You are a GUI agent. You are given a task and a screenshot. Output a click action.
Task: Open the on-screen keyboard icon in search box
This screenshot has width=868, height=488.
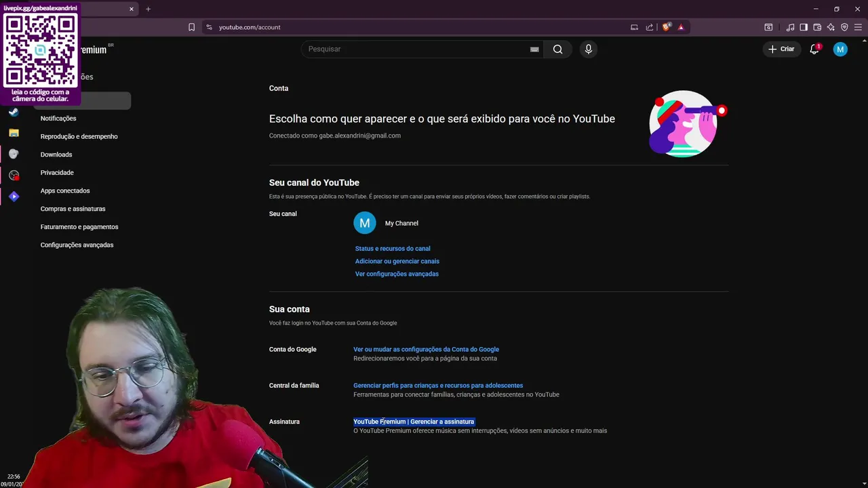click(534, 49)
